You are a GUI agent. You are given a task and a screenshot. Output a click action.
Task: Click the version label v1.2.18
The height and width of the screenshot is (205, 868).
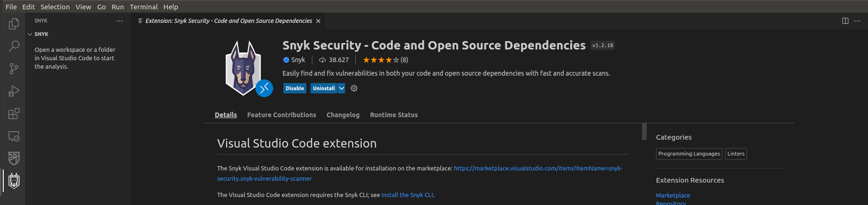point(603,45)
